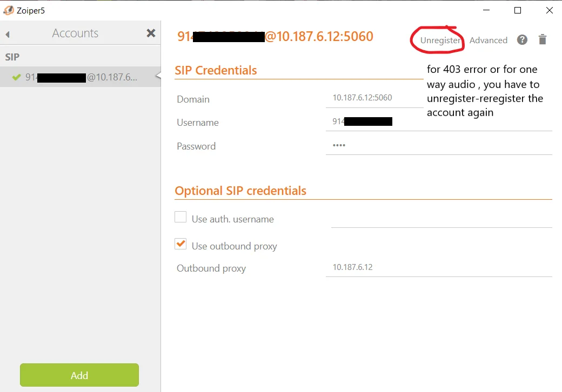Click the Password input field

coord(438,146)
